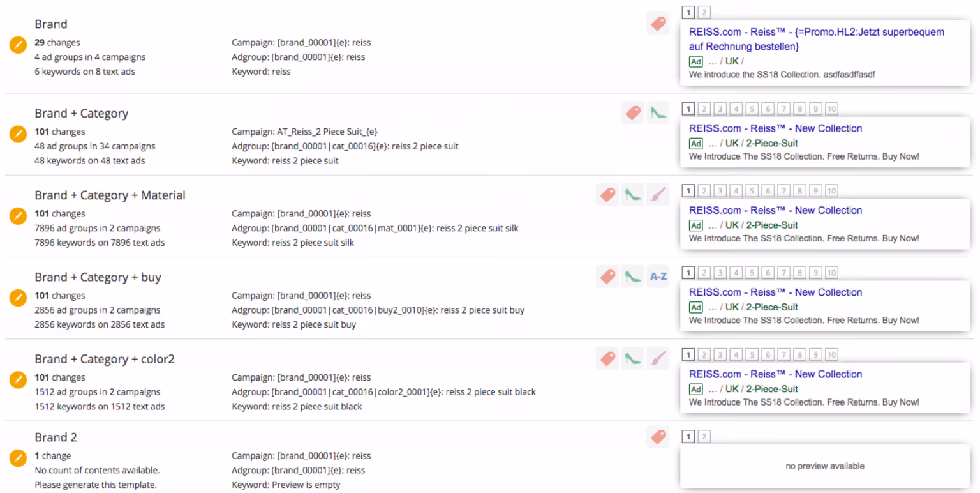Click "48 ad groups in 34 campaigns"
Viewport: 980px width, 493px height.
click(95, 146)
